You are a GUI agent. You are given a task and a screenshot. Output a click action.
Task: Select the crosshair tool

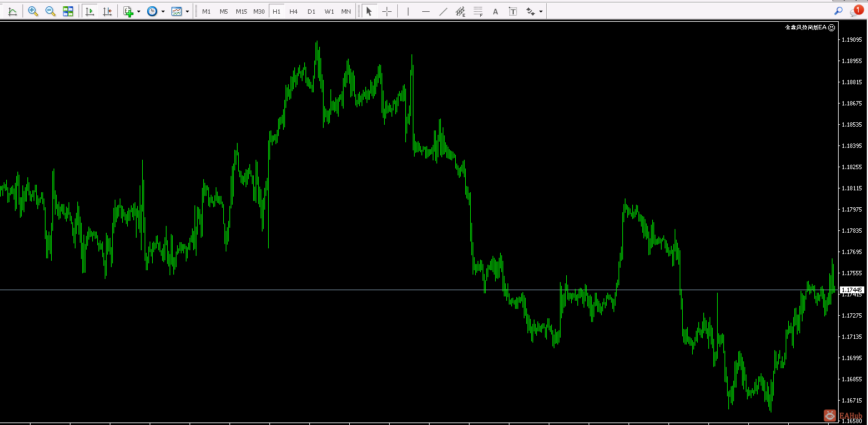[x=387, y=11]
